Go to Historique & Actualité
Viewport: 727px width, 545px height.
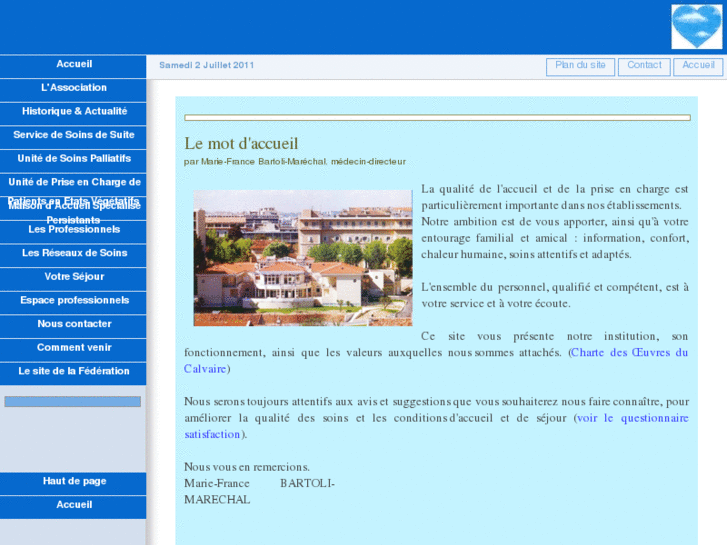[x=73, y=114]
